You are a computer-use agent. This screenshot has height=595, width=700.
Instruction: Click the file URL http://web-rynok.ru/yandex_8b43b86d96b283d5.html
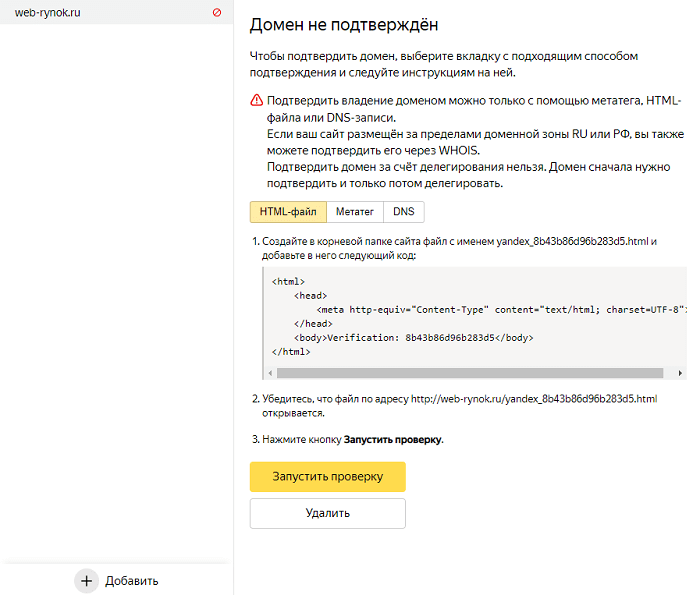[x=534, y=399]
